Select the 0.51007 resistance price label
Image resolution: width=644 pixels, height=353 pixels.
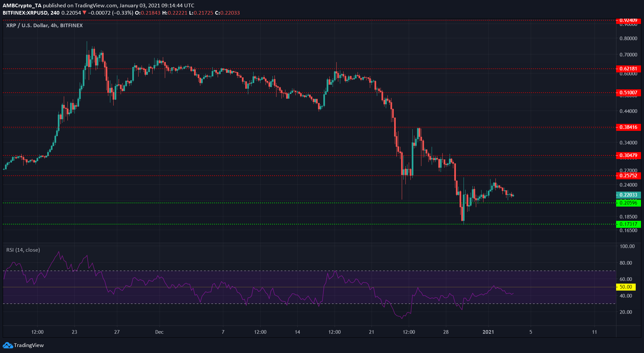click(x=628, y=93)
